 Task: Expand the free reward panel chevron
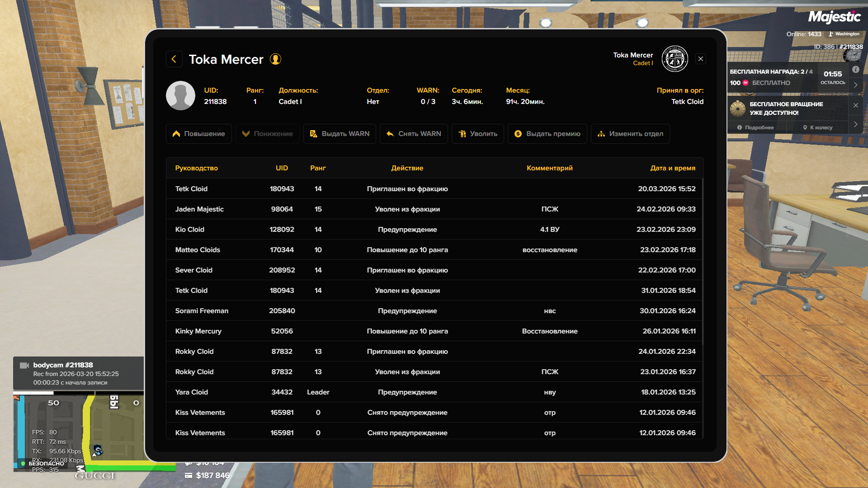click(x=855, y=85)
